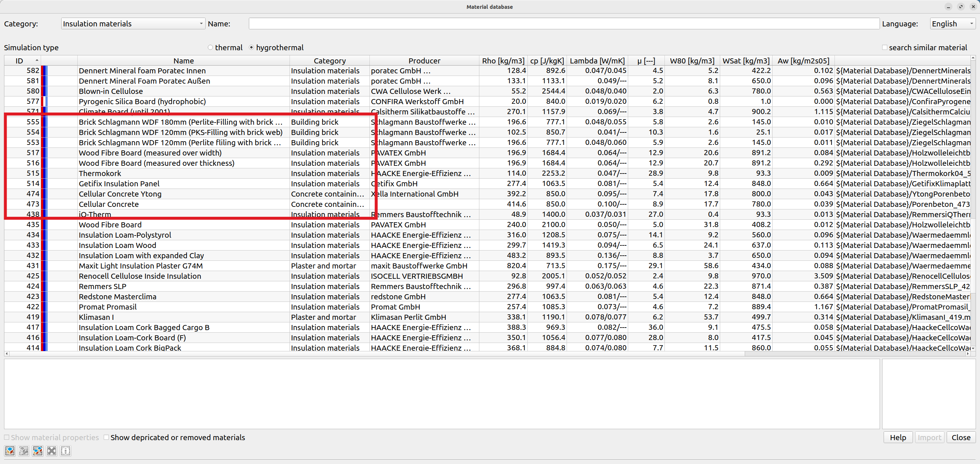This screenshot has height=464, width=980.
Task: Select the Redstone Masterclima row
Action: (x=487, y=296)
